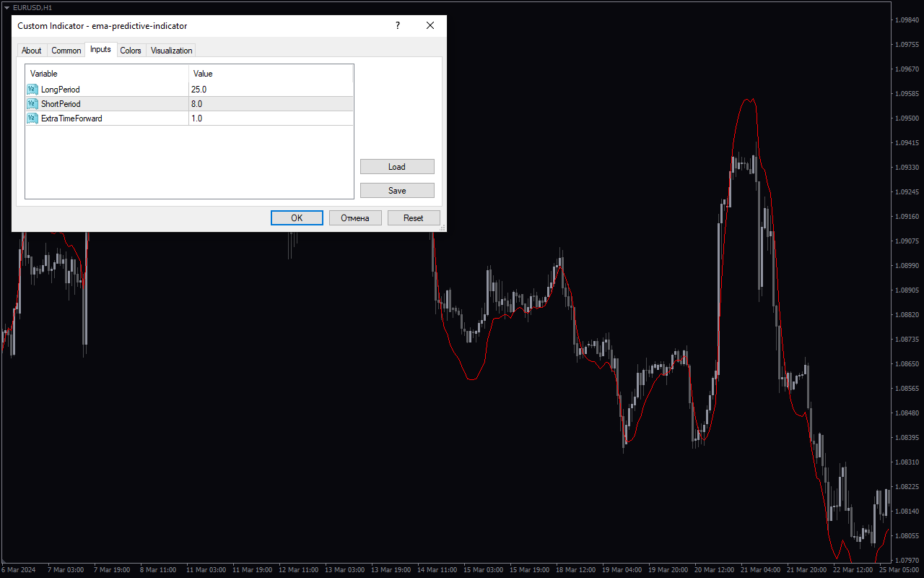Select the ExtraTimeForward value 1.0
The height and width of the screenshot is (578, 924).
[x=271, y=118]
